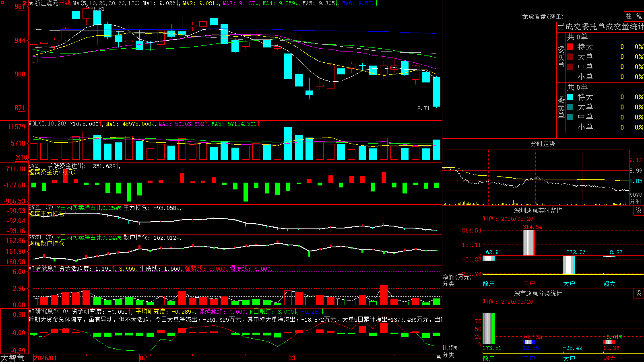
Task: Click the 爆发线: 6.000 label
Action: (x=251, y=268)
